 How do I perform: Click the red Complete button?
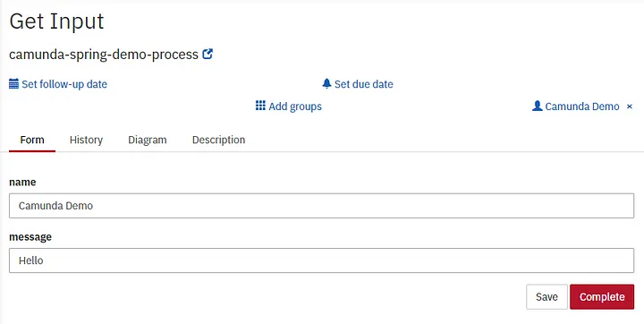click(602, 297)
